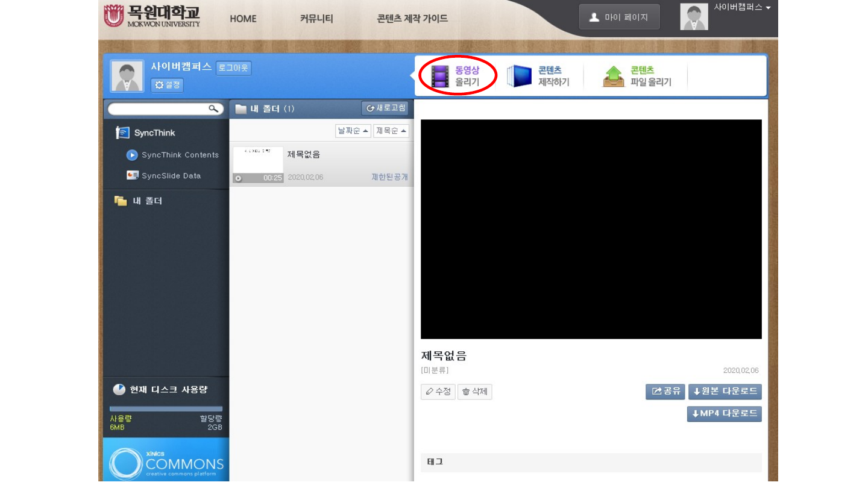Open the 사이버캠퍼스 user dropdown at top right
The image size is (868, 488).
click(x=742, y=8)
